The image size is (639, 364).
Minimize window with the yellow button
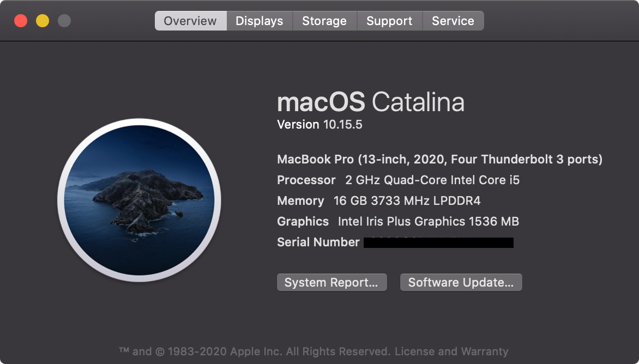(43, 21)
